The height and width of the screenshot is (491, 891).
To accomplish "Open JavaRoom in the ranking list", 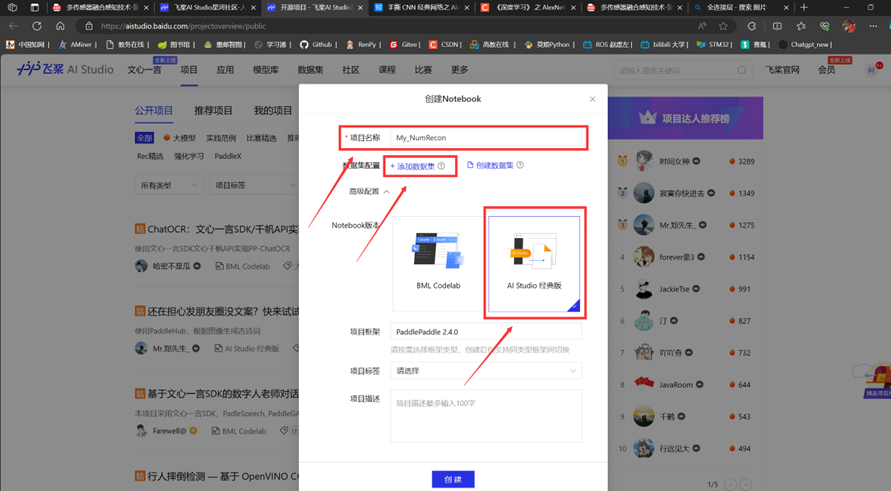I will (x=676, y=385).
